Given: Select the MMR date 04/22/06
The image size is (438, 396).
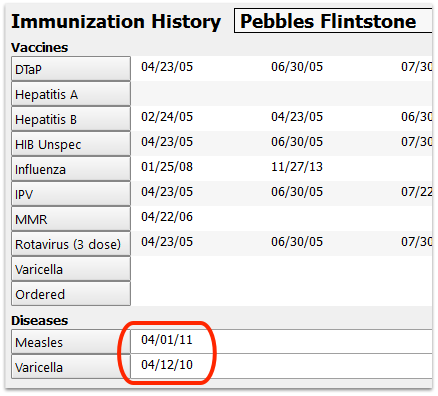Looking at the screenshot, I should click(x=167, y=217).
